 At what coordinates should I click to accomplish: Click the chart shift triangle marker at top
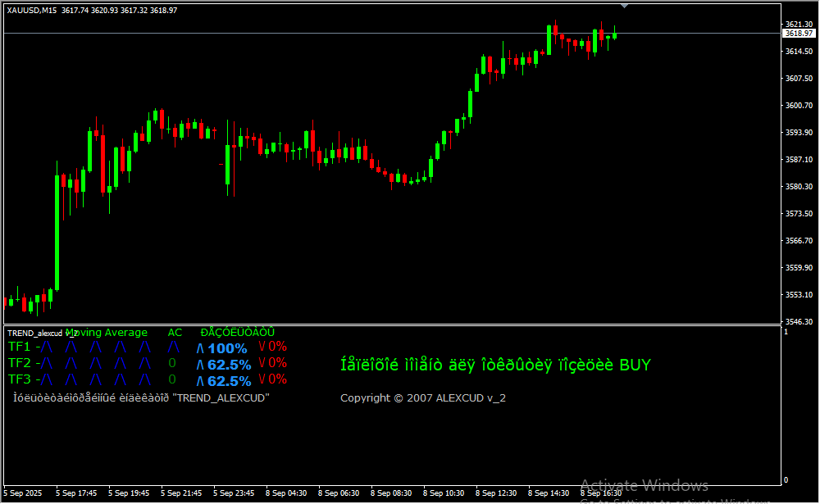625,6
